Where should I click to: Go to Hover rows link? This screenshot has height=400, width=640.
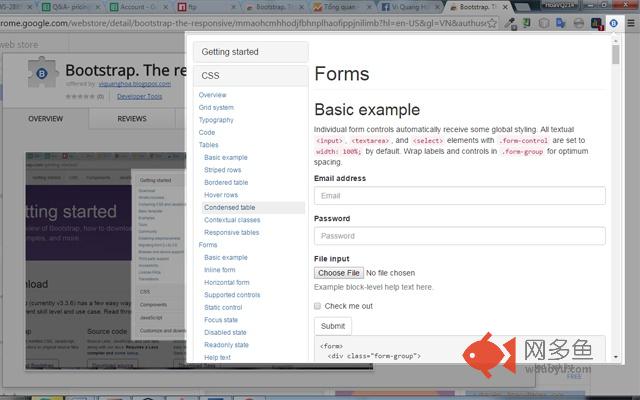point(221,195)
